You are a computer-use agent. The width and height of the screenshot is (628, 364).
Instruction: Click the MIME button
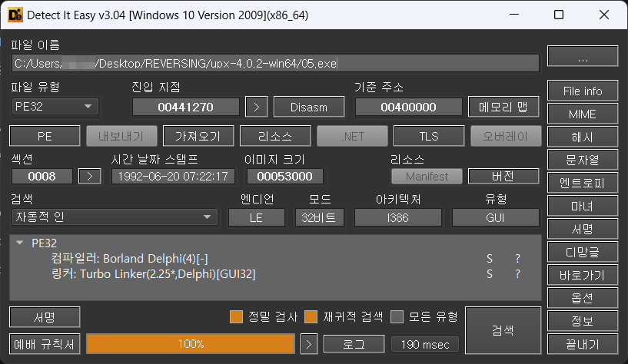(583, 114)
